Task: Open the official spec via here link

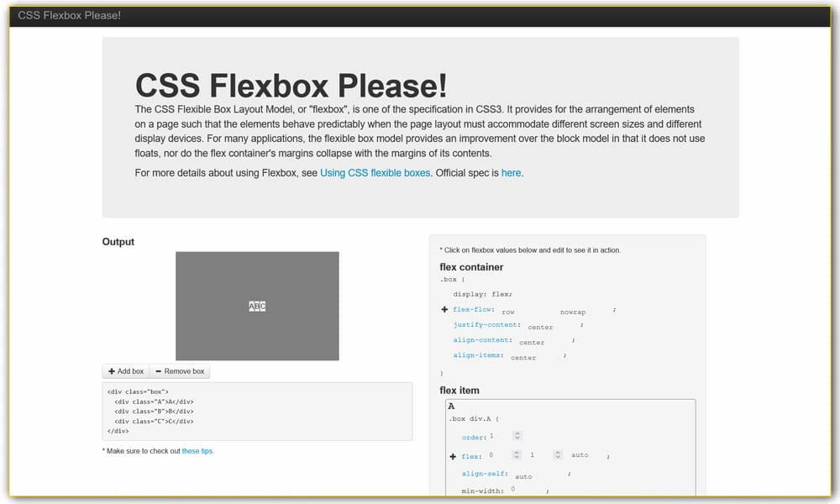Action: (x=511, y=172)
